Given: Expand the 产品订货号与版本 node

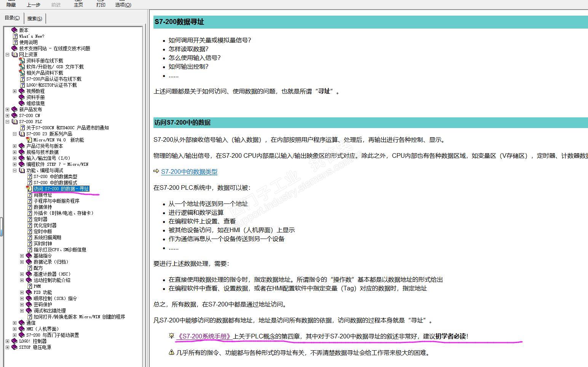Looking at the screenshot, I should point(15,146).
